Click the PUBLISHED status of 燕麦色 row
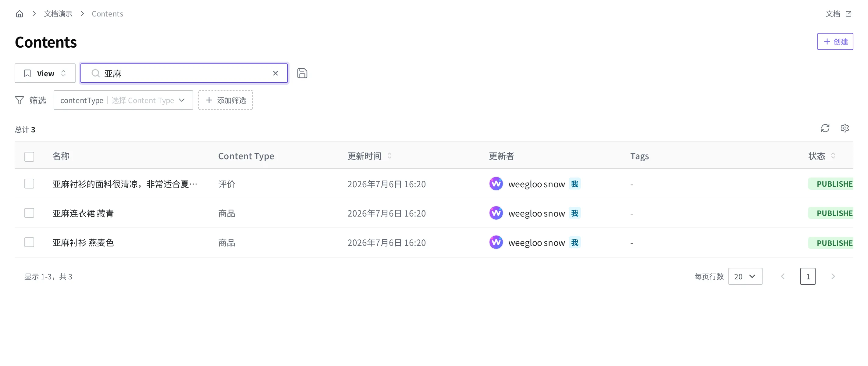Image resolution: width=868 pixels, height=366 pixels. coord(831,243)
